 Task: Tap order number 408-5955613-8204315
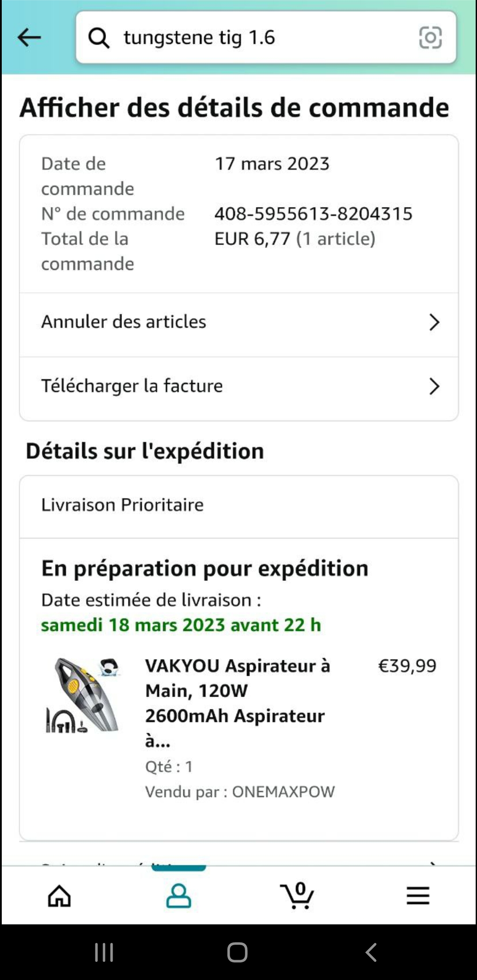click(313, 214)
